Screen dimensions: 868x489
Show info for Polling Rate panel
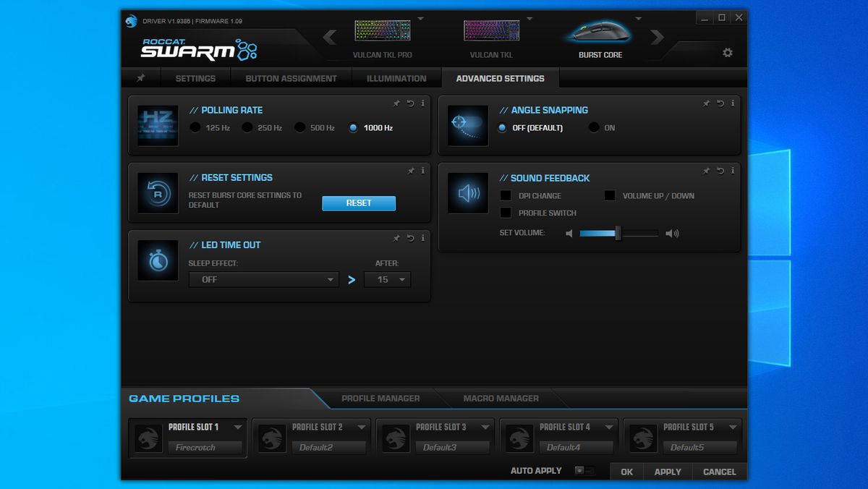[422, 103]
